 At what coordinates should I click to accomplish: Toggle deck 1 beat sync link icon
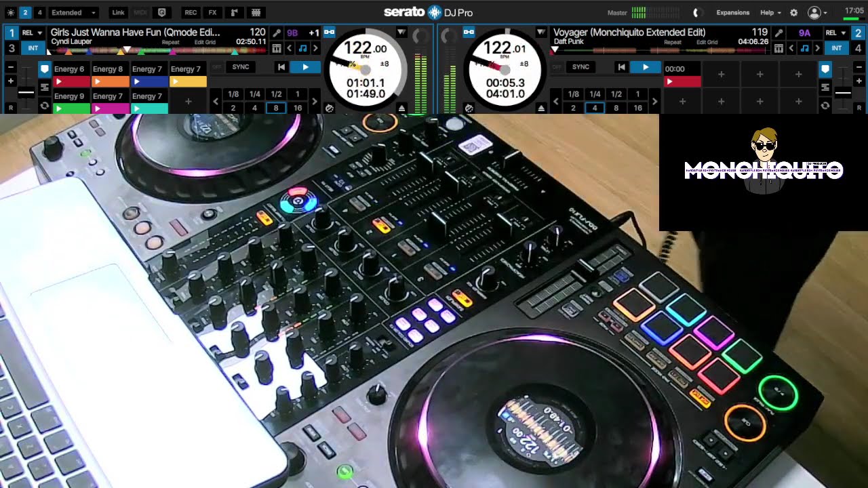(330, 32)
